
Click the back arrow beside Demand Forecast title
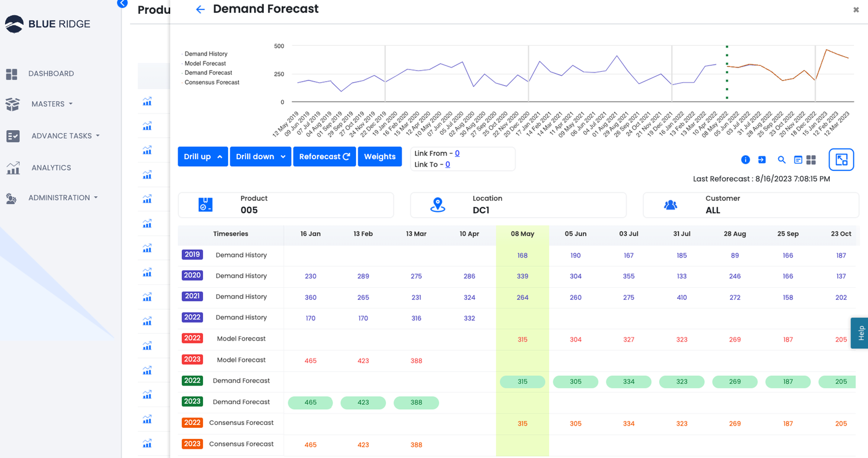pos(200,9)
